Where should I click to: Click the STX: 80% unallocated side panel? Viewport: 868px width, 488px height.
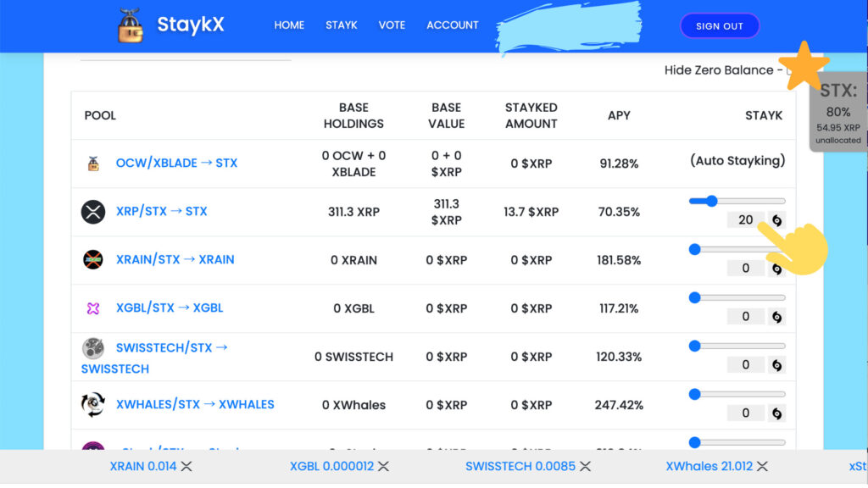(838, 113)
